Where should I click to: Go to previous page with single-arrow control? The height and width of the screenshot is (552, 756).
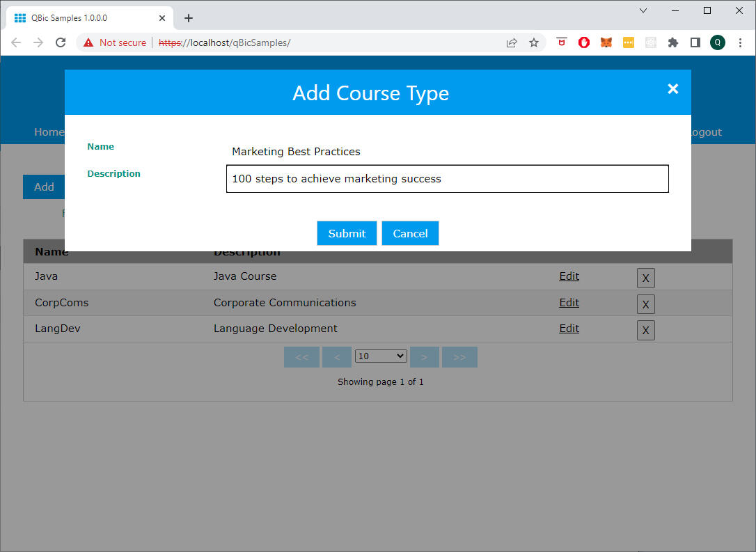click(x=337, y=356)
